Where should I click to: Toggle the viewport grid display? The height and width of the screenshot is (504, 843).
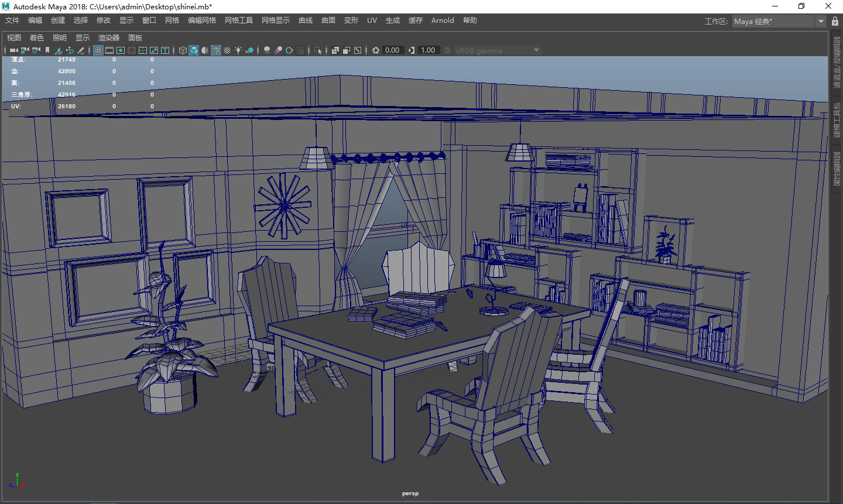pos(98,50)
